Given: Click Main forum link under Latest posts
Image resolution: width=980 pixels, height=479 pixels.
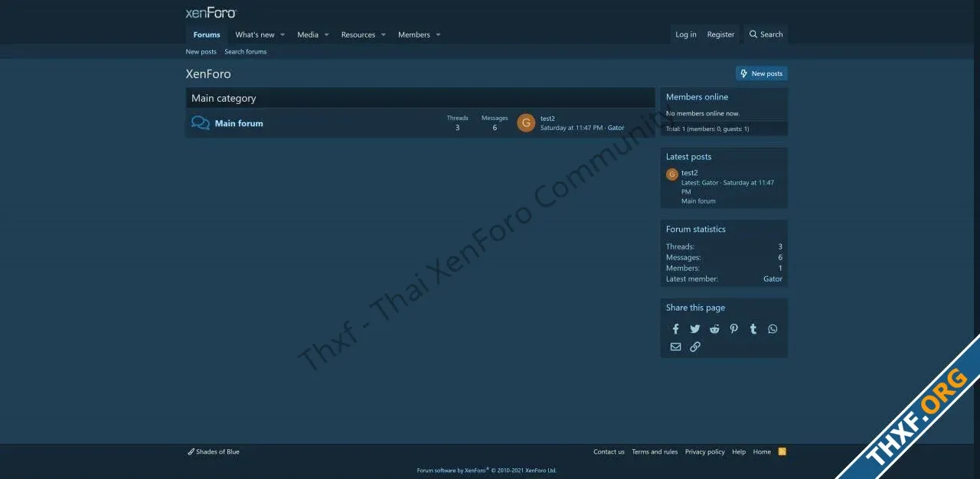Looking at the screenshot, I should (x=698, y=201).
